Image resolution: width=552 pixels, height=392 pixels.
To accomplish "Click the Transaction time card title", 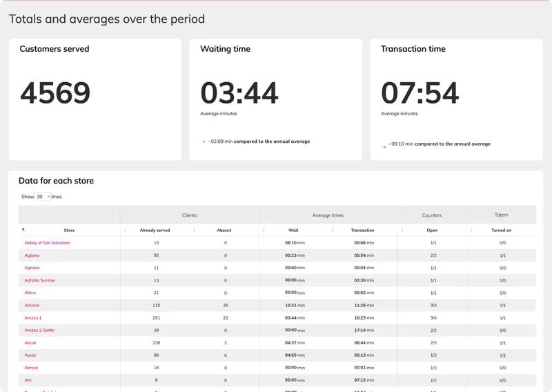I will pyautogui.click(x=413, y=49).
